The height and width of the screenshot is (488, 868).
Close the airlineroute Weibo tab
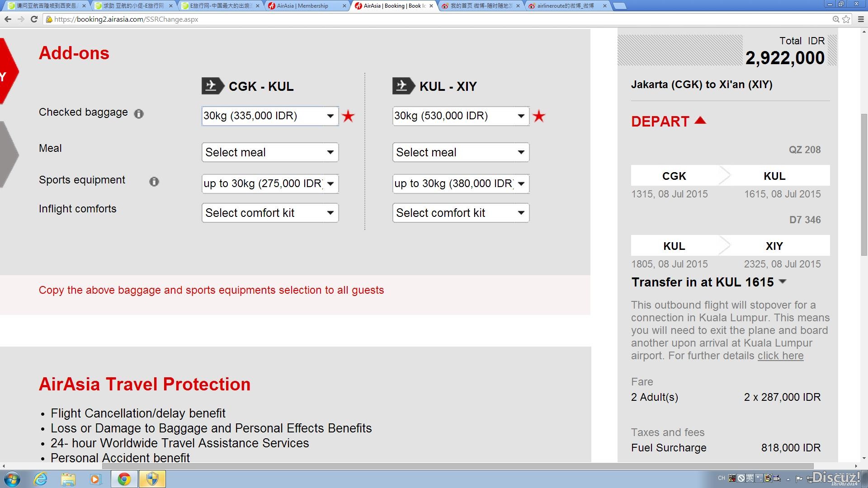tap(604, 6)
